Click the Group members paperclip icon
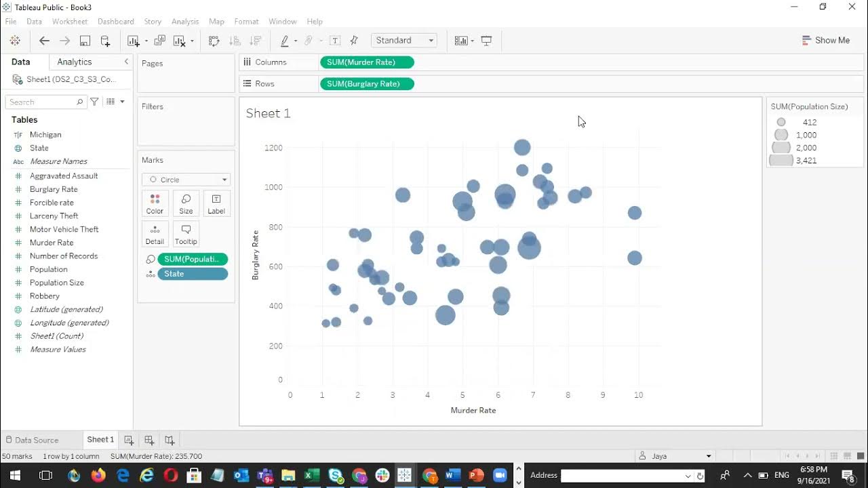Screen dimensions: 868x488 pyautogui.click(x=309, y=41)
